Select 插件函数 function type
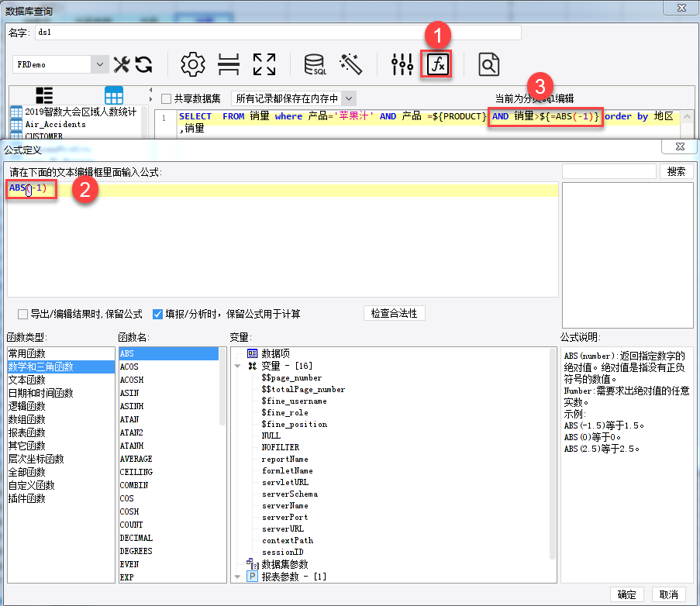Screen dimensions: 700x606 click(x=61, y=498)
